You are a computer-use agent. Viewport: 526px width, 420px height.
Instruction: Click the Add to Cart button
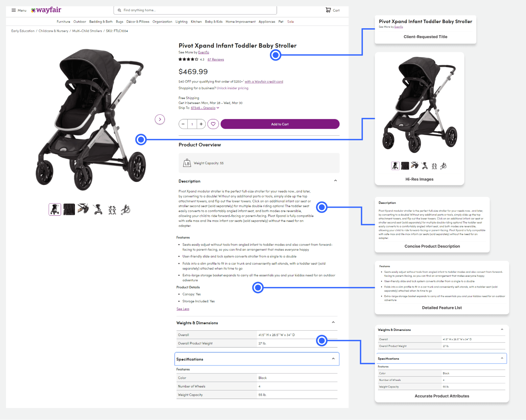pyautogui.click(x=280, y=124)
